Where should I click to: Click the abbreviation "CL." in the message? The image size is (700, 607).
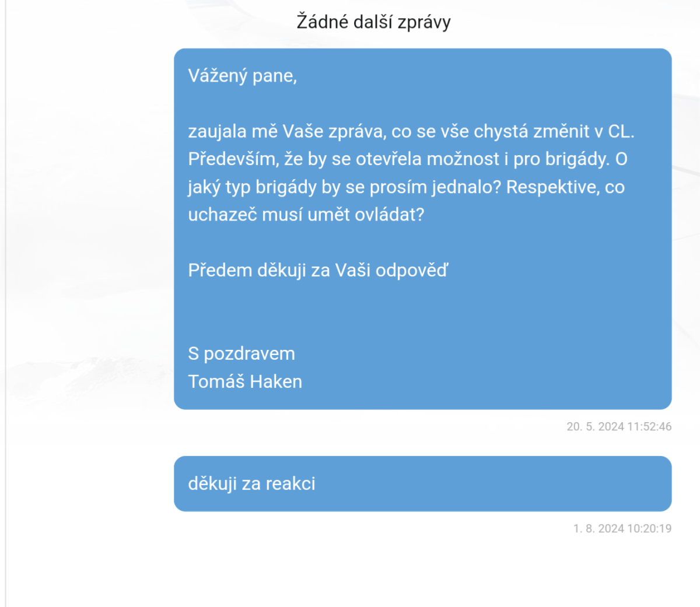tap(621, 131)
